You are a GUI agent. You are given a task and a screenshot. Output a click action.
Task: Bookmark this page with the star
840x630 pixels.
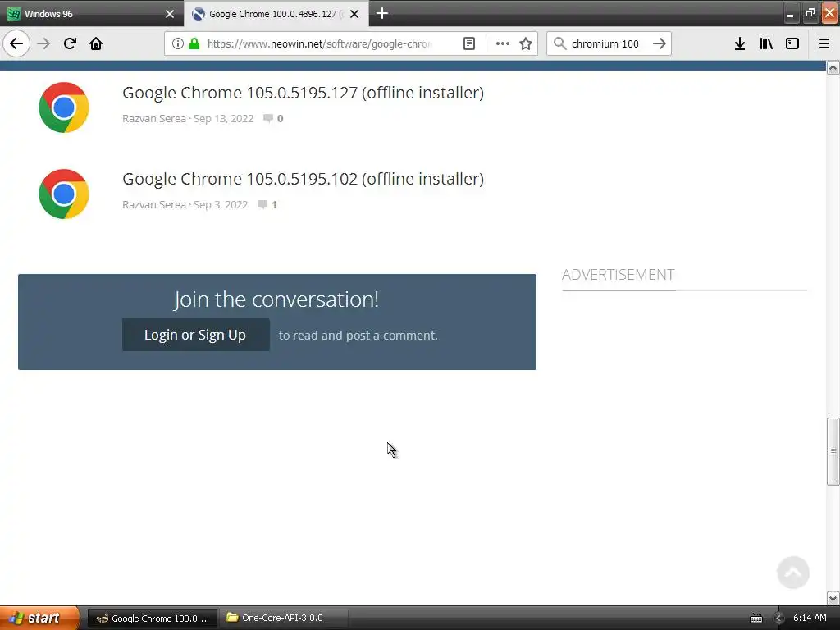click(x=526, y=43)
